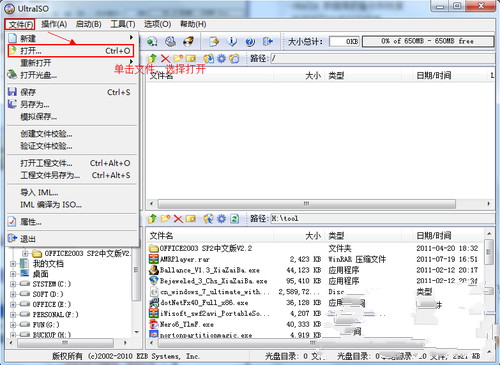Click the red X delete icon in upper pane
The image size is (500, 365).
(165, 59)
